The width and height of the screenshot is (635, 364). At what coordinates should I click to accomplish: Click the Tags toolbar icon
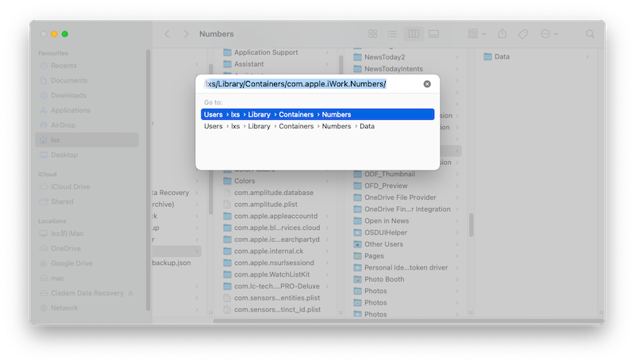[523, 34]
